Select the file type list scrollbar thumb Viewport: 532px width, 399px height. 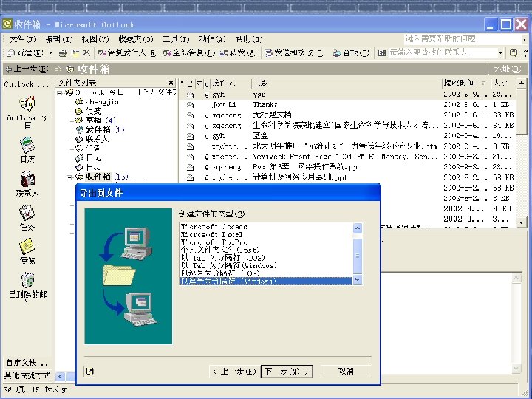[x=358, y=256]
